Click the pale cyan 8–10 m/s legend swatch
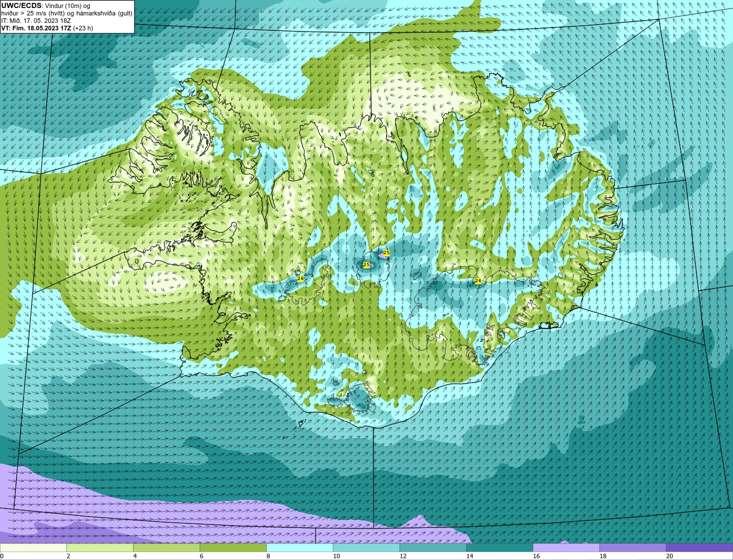This screenshot has width=733, height=560. (300, 547)
